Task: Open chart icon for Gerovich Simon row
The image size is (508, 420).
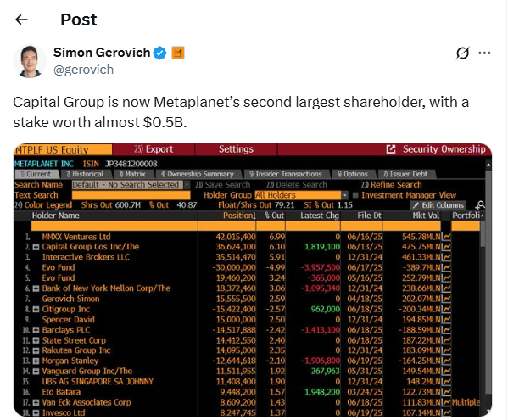Action: (446, 299)
